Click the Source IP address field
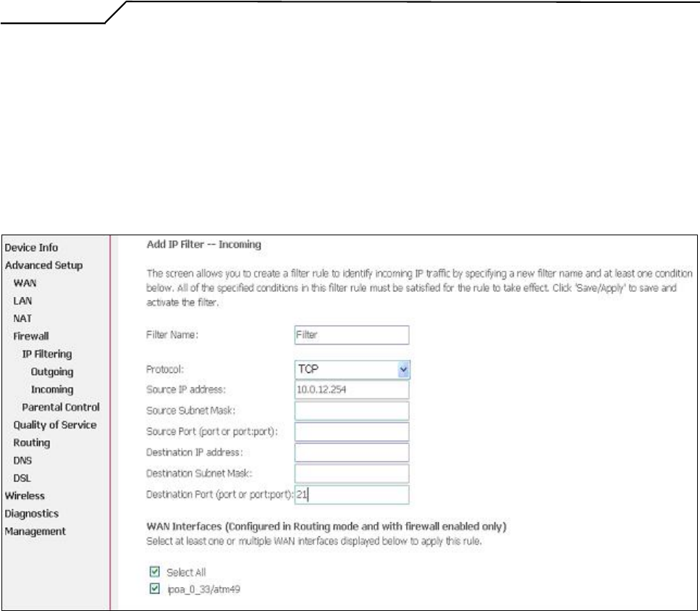Screen dimensions: 700x611 (x=352, y=389)
